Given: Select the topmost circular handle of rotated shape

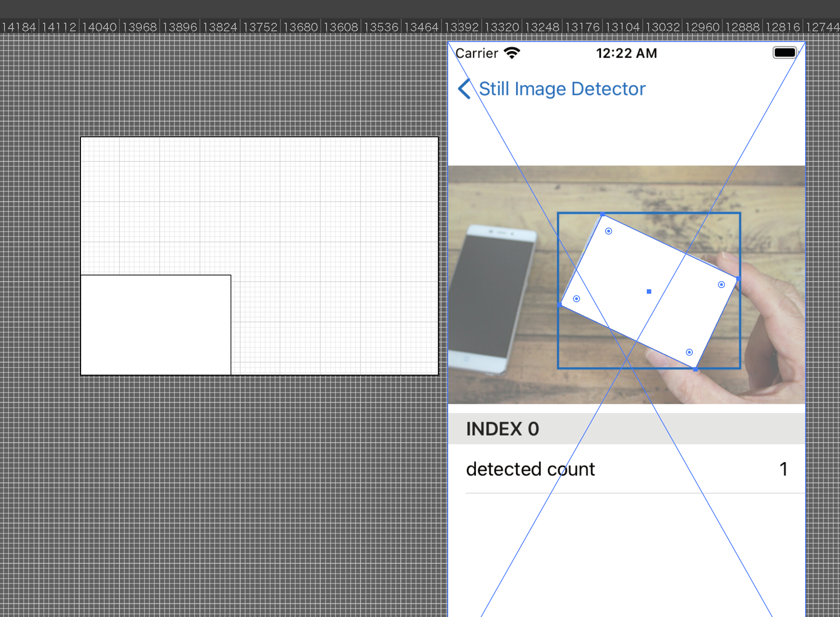Looking at the screenshot, I should (x=609, y=231).
